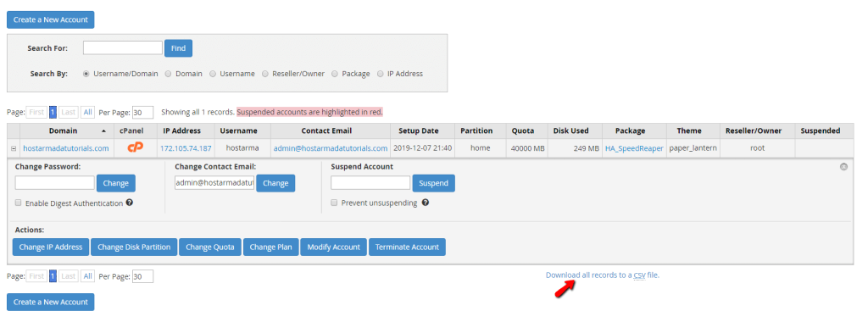Screen dimensions: 868x328
Task: Click top pagination All button
Action: 87,112
